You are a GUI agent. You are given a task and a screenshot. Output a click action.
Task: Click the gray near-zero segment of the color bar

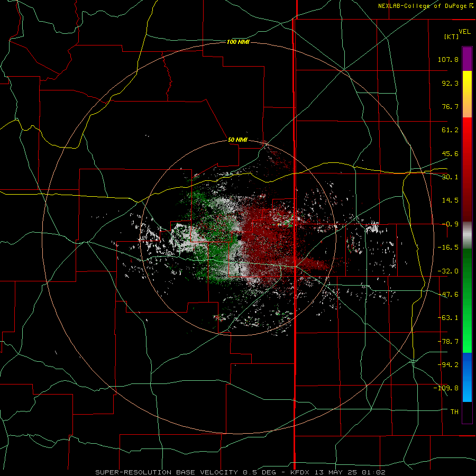(467, 235)
